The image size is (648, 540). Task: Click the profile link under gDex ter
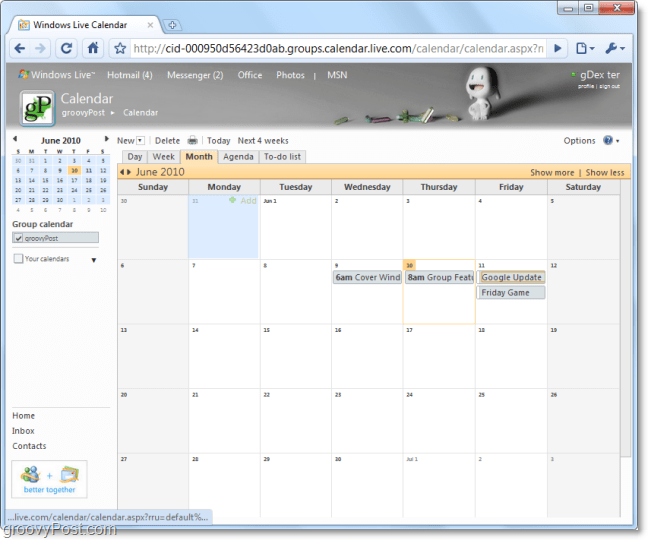coord(586,86)
